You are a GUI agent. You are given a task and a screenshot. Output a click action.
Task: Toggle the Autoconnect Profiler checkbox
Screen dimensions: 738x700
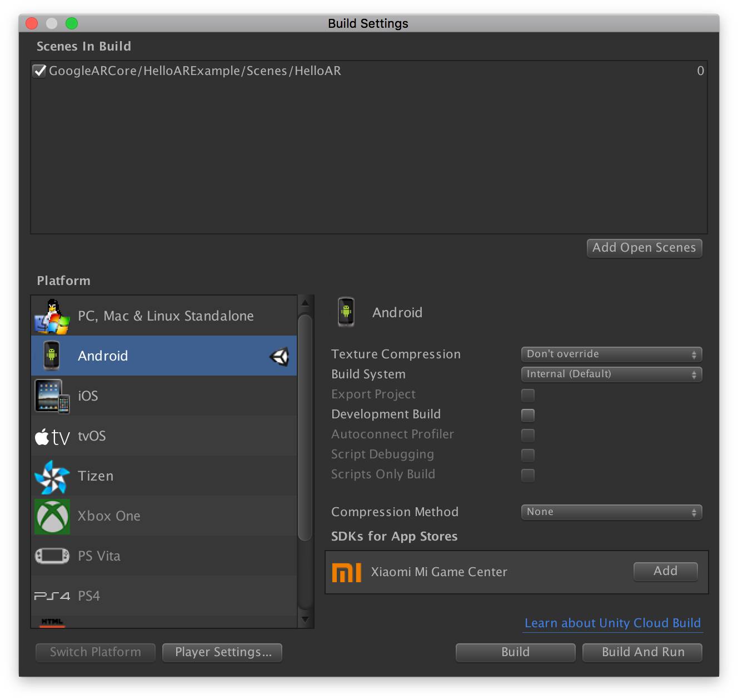(x=528, y=435)
